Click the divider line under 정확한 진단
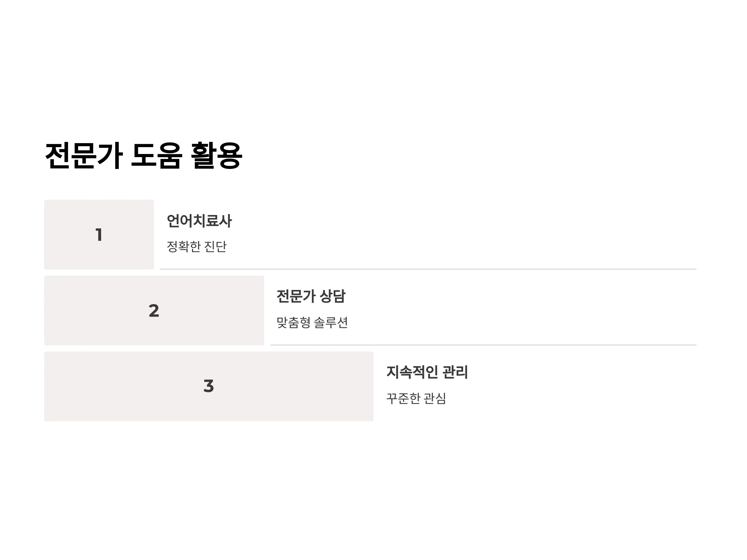 pos(428,269)
